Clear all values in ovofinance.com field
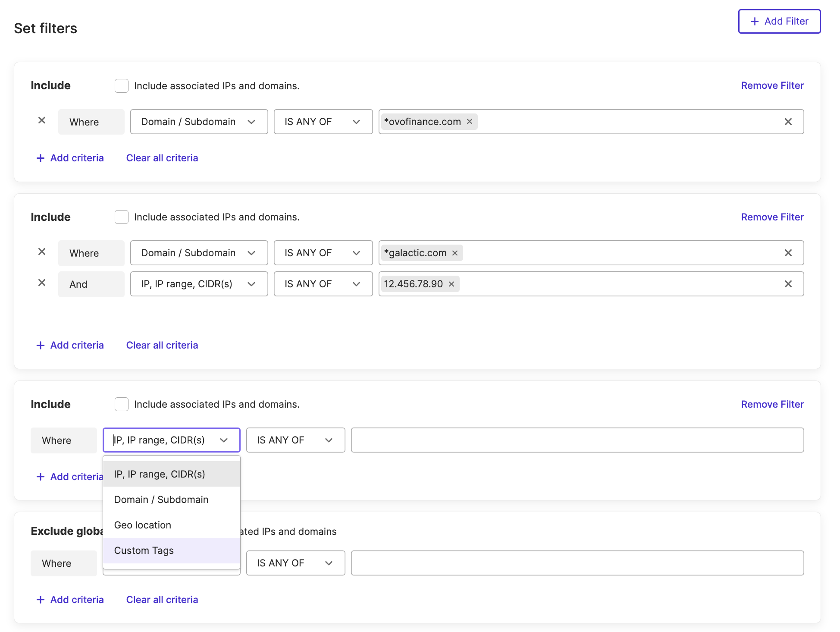Screen dimensions: 840x632 788,122
